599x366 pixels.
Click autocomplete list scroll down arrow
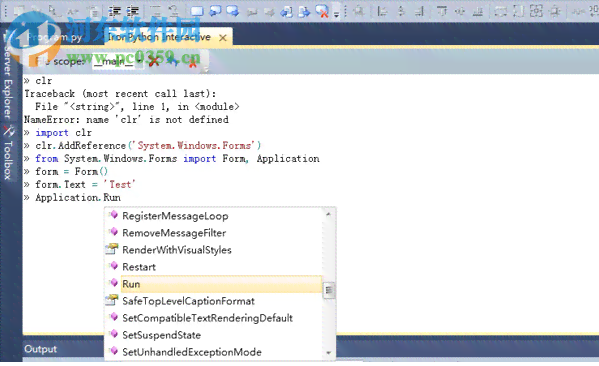pyautogui.click(x=329, y=353)
